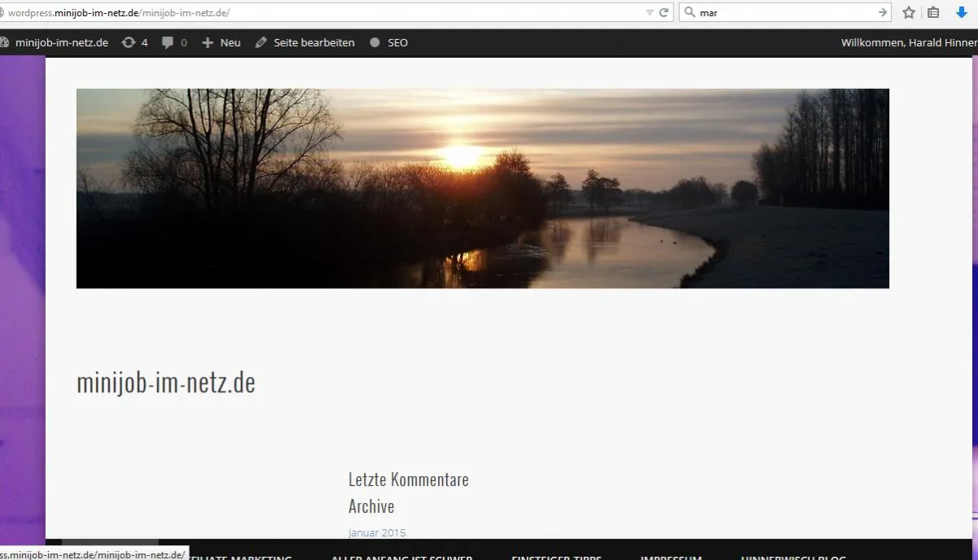Click the updates icon showing 4

[x=129, y=42]
